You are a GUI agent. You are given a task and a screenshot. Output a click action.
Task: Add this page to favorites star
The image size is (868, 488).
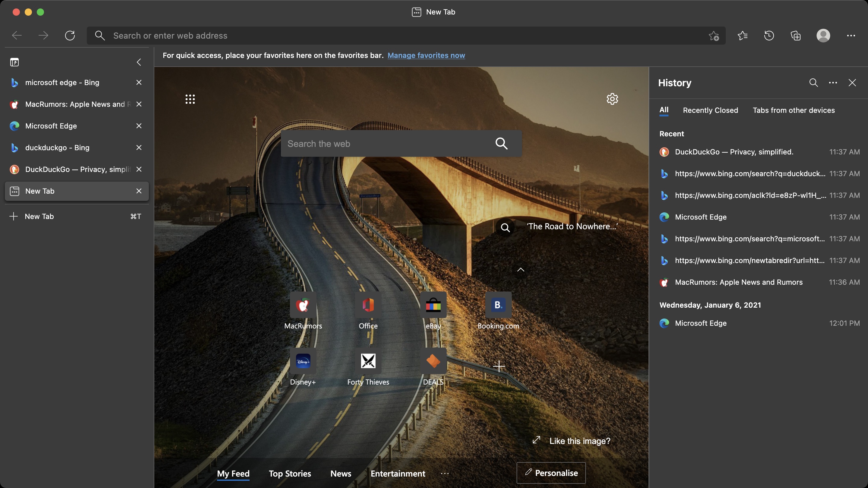click(713, 36)
